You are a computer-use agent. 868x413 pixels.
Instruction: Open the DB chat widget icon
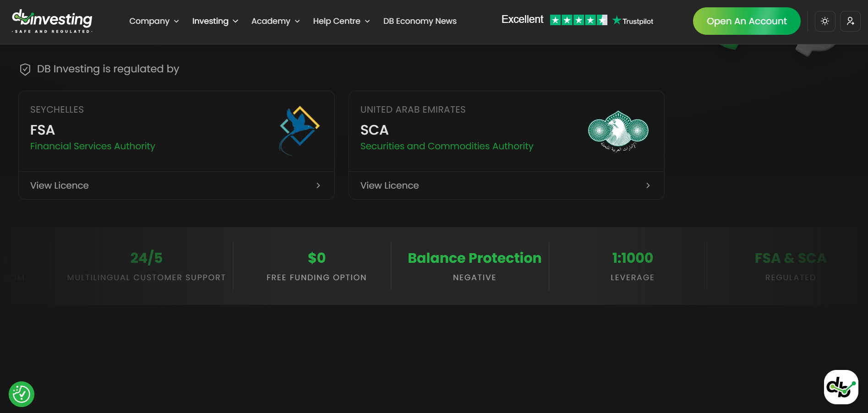[841, 387]
